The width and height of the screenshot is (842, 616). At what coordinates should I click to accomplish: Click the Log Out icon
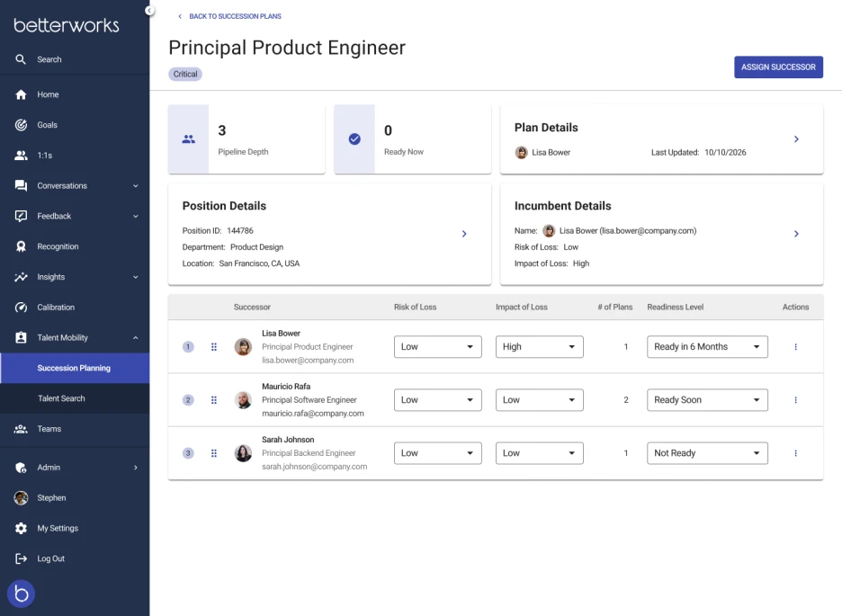click(x=20, y=558)
